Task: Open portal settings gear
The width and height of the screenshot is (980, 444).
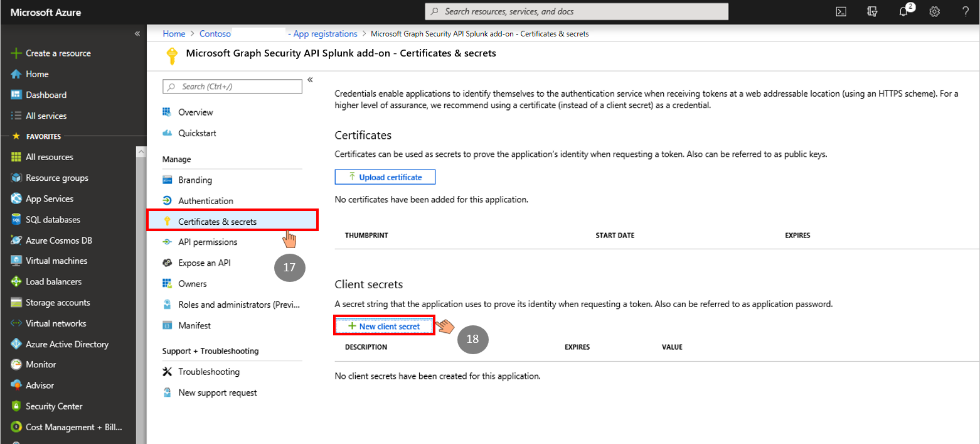Action: (935, 11)
